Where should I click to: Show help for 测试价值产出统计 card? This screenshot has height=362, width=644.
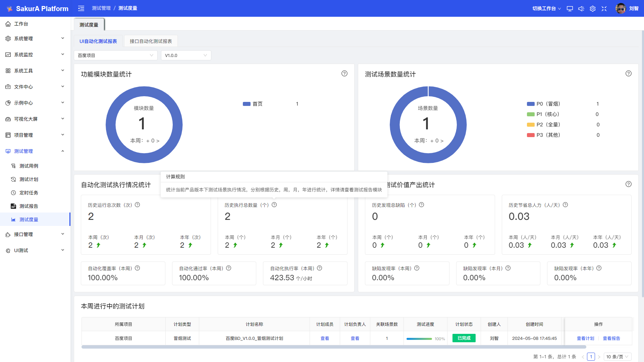[629, 184]
